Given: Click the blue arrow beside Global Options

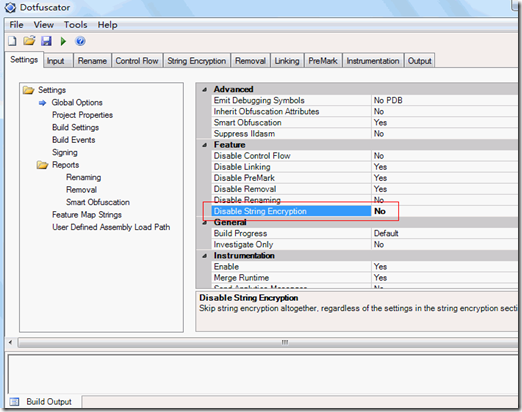Looking at the screenshot, I should pos(42,103).
